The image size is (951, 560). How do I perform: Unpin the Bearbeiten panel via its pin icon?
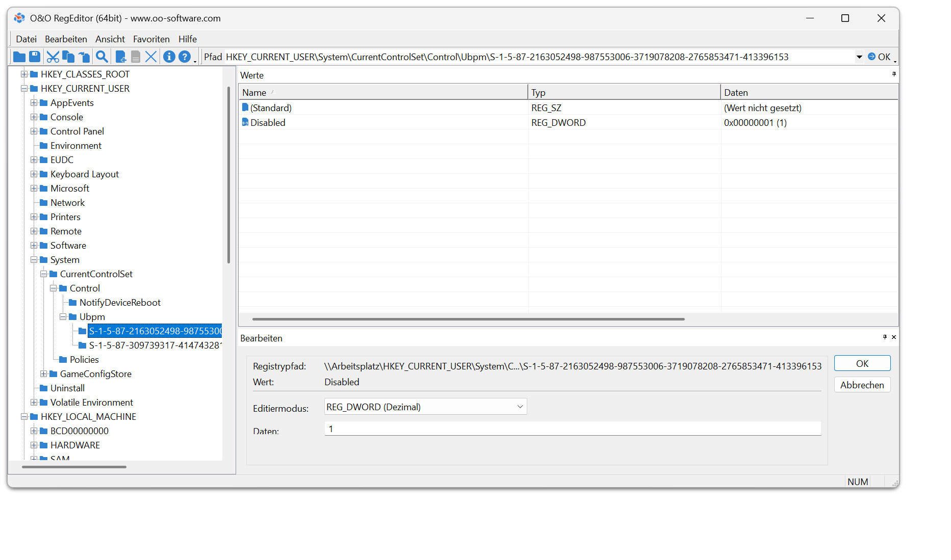(x=885, y=337)
